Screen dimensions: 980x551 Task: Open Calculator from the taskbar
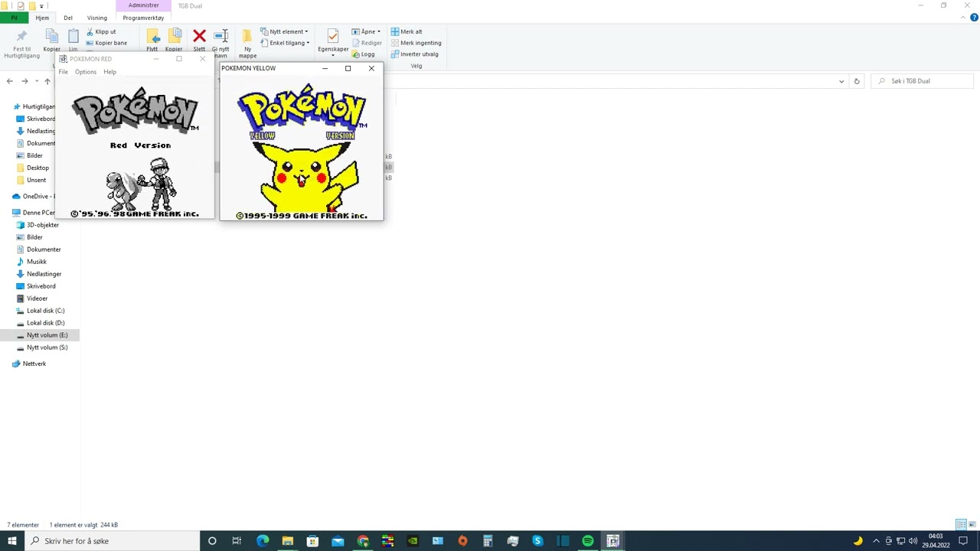pos(488,541)
